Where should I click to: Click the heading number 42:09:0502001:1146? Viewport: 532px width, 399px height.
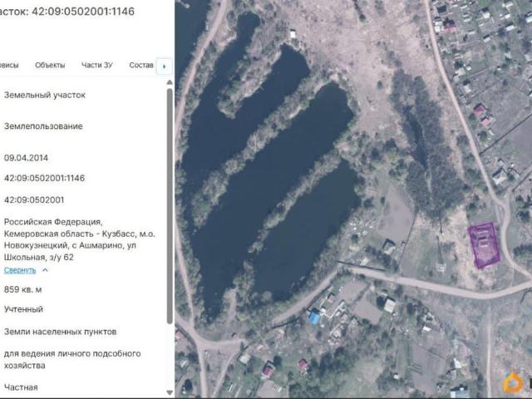[x=83, y=12]
